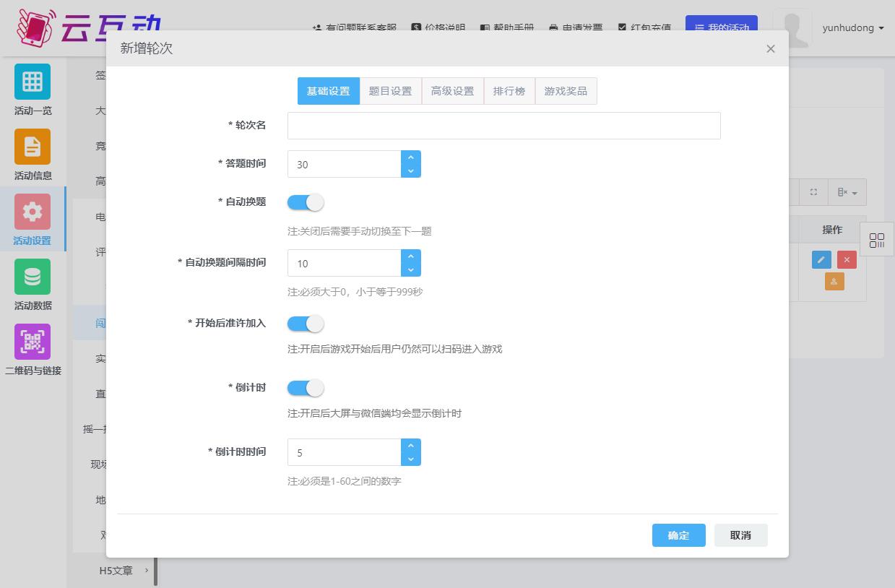The height and width of the screenshot is (588, 895).
Task: Click the 轮次名 text field
Action: pos(503,126)
